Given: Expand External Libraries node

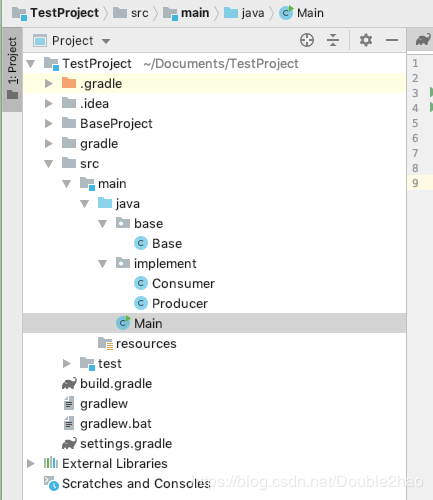Looking at the screenshot, I should (x=31, y=463).
